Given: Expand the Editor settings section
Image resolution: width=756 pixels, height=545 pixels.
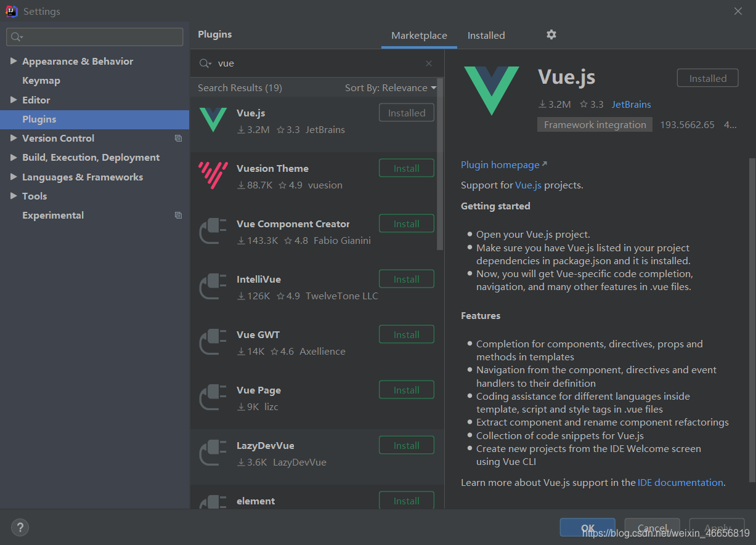Looking at the screenshot, I should pos(14,100).
